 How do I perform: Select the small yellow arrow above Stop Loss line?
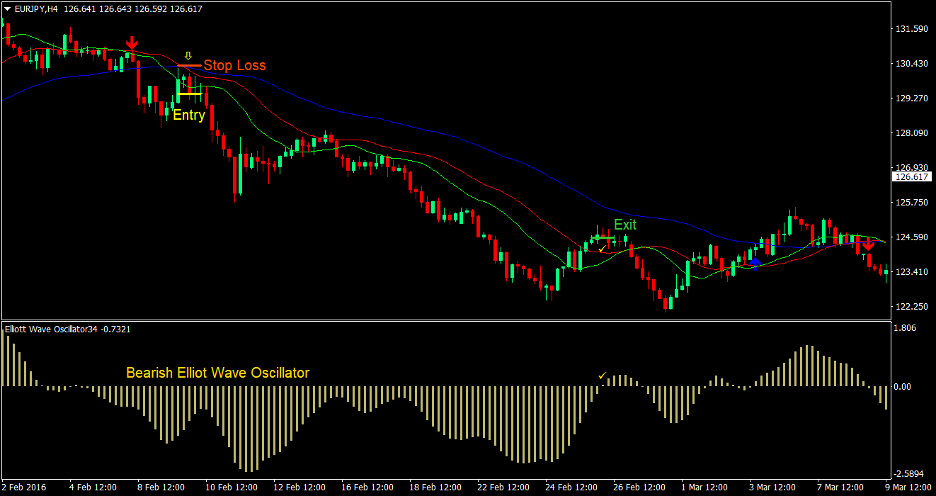click(188, 56)
